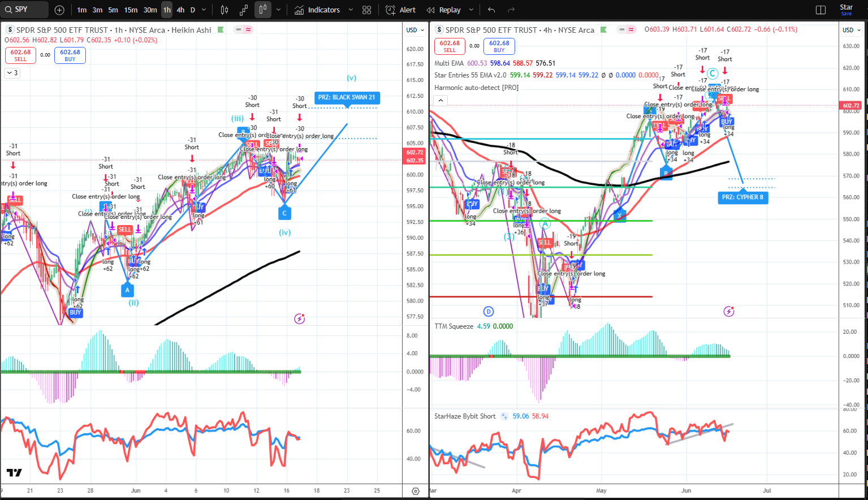Switch to the D daily timeframe
This screenshot has height=500, width=868.
[x=193, y=10]
